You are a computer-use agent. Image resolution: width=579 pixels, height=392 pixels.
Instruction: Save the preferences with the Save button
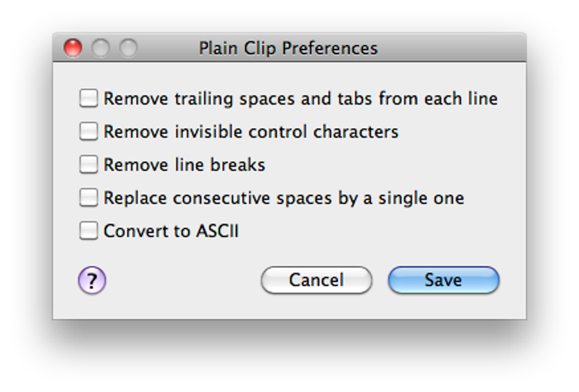point(443,280)
